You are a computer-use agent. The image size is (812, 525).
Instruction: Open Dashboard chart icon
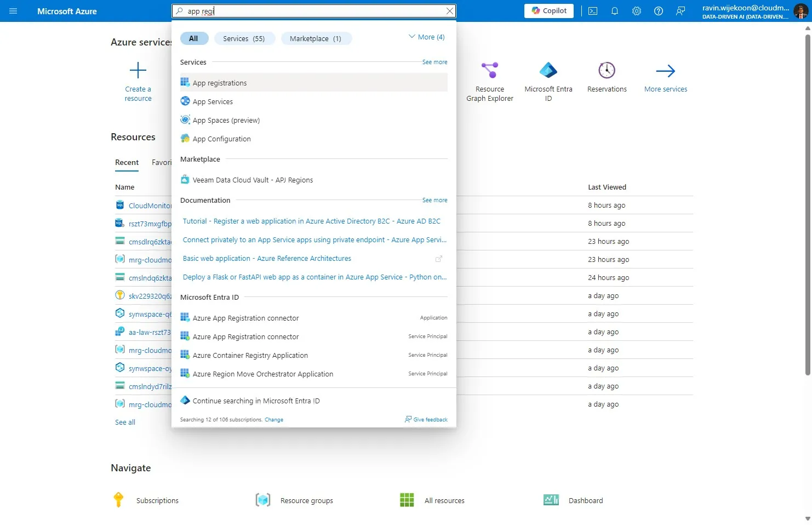551,500
